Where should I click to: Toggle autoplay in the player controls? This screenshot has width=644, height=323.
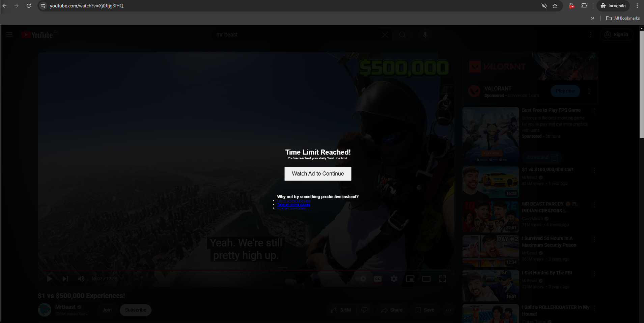[x=362, y=278]
